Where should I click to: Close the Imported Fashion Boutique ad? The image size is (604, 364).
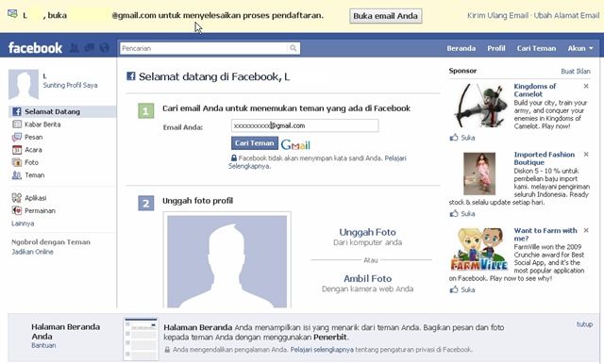click(586, 155)
